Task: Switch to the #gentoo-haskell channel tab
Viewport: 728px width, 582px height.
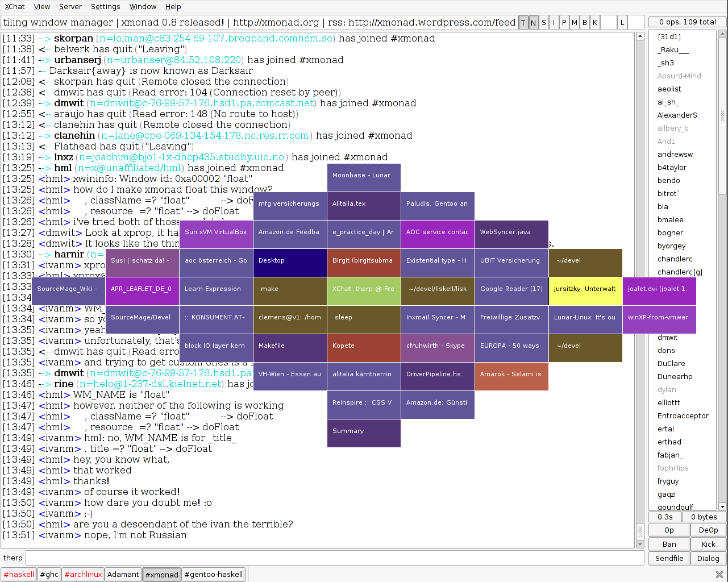Action: (213, 574)
